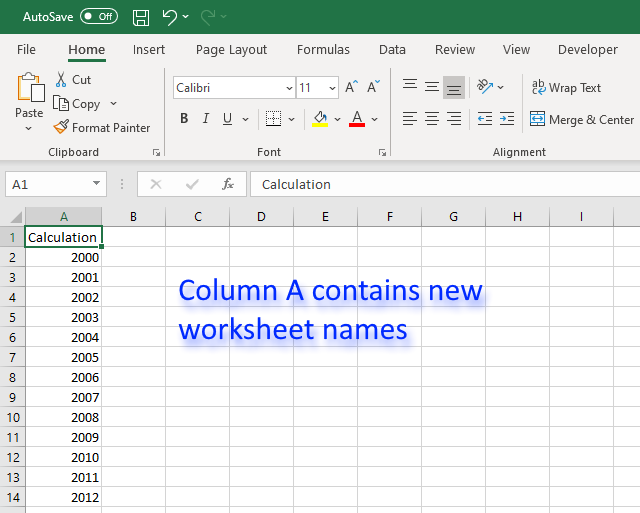Select cell A5 containing 2003
640x513 pixels.
point(63,317)
